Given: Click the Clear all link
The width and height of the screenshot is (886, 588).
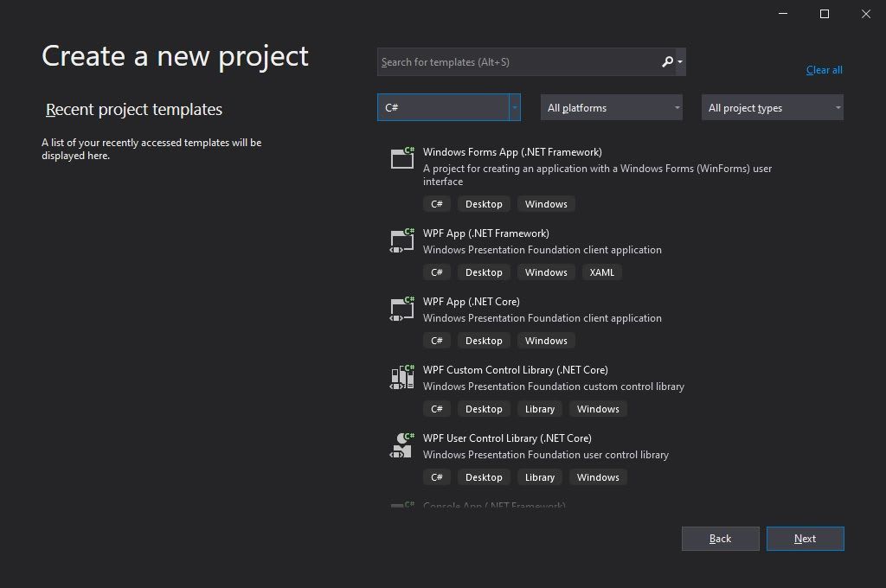Looking at the screenshot, I should [824, 70].
